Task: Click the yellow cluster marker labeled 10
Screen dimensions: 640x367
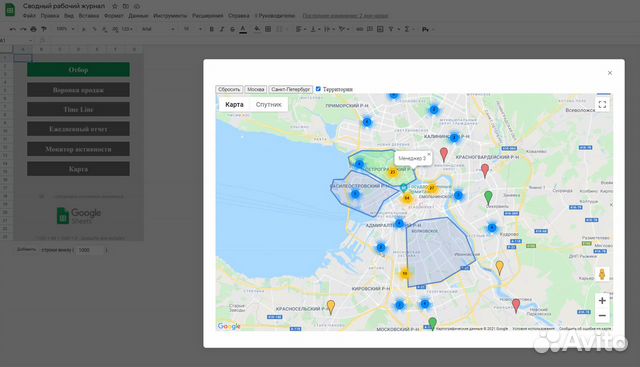Action: coord(404,274)
